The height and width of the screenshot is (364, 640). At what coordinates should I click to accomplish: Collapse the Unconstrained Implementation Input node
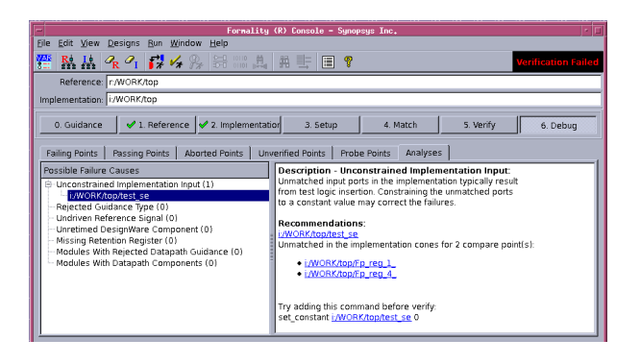(x=49, y=184)
